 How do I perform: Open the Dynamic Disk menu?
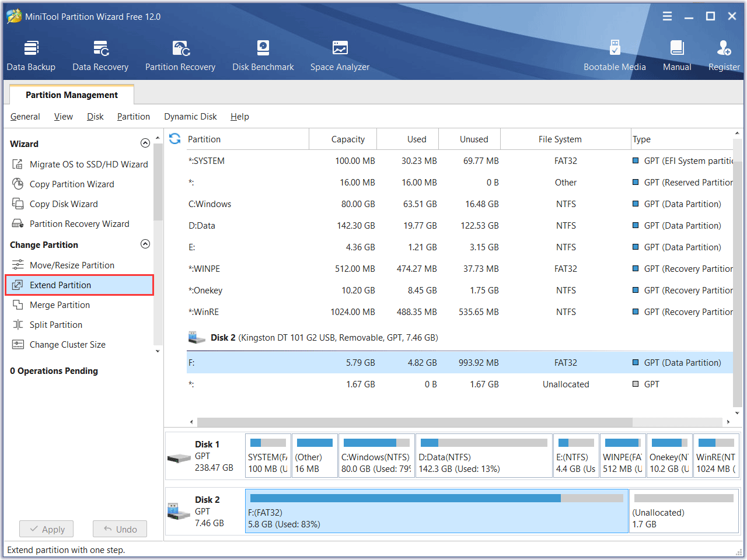point(190,117)
